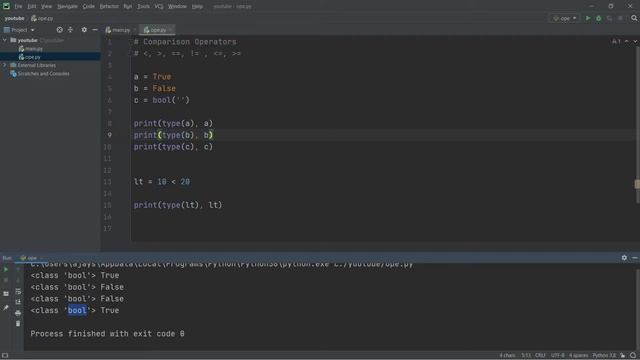
Task: Click Run with Coverage icon
Action: point(610,18)
